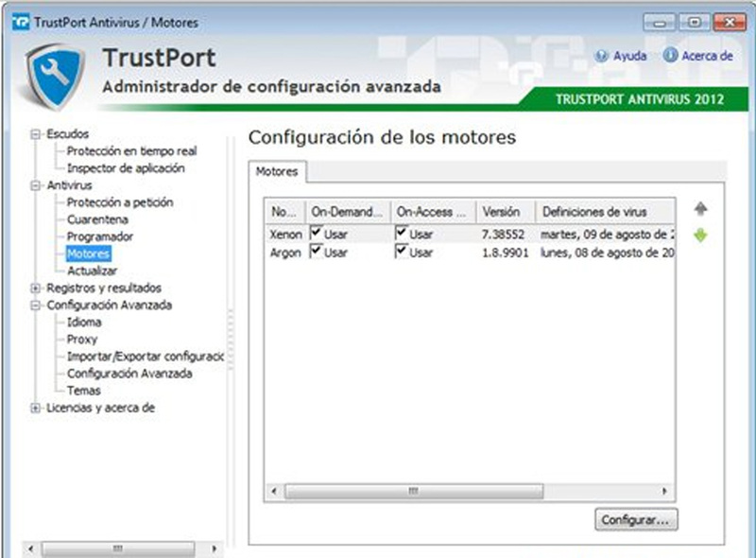
Task: Click the martes, 09 de agosto date
Action: (607, 235)
